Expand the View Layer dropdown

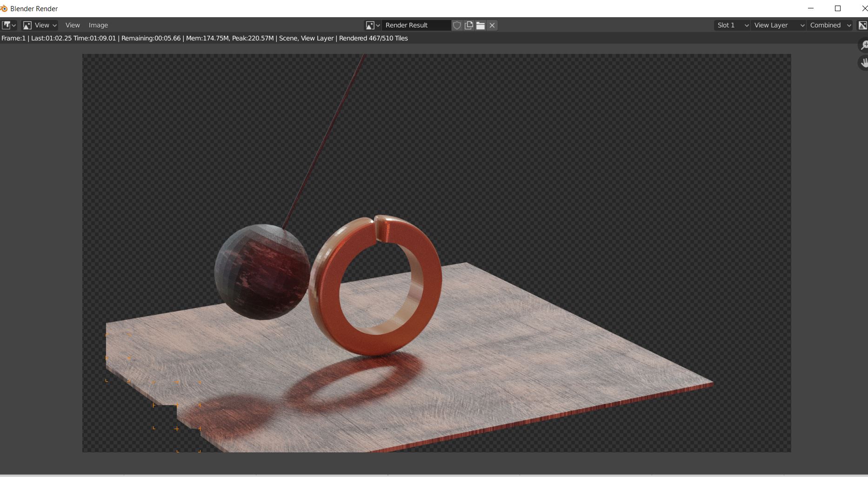coord(778,25)
